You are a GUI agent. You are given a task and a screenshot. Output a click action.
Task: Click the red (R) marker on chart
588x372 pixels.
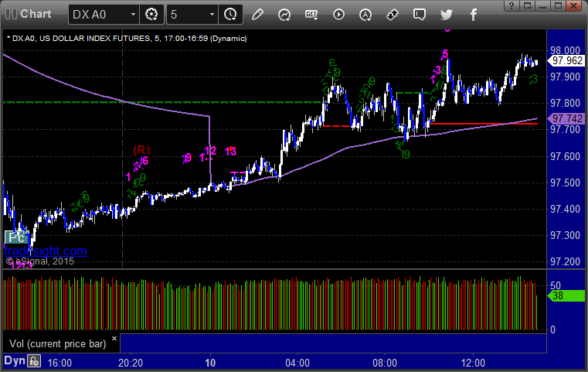141,150
